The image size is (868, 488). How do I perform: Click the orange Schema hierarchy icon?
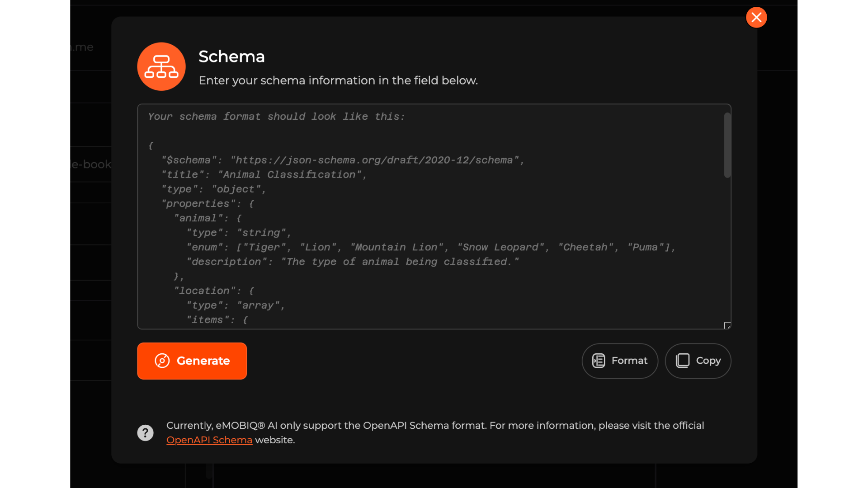pyautogui.click(x=161, y=67)
